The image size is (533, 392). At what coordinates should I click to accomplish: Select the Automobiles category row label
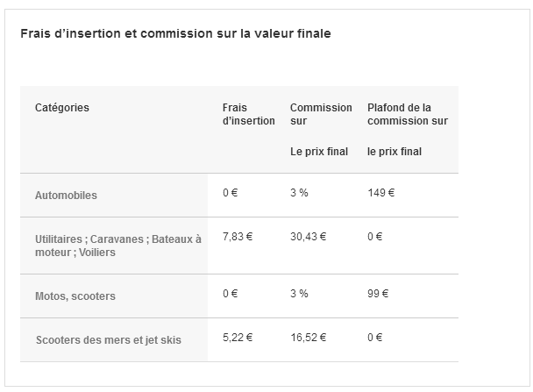point(66,196)
